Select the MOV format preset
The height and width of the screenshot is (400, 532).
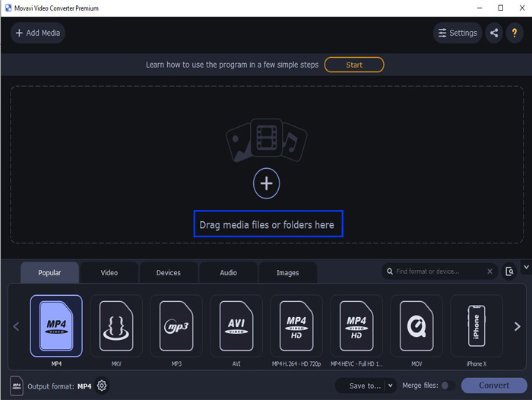[x=416, y=326]
